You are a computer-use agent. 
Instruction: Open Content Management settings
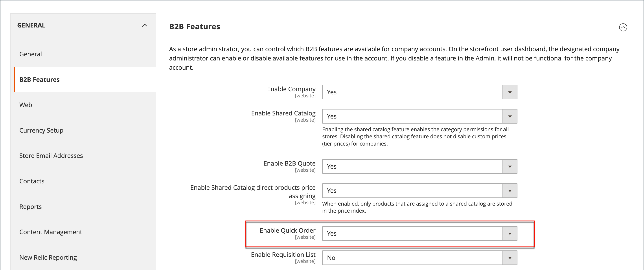pyautogui.click(x=50, y=232)
